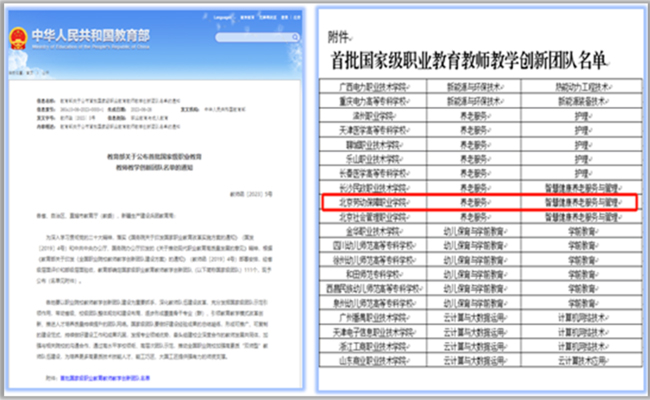Click 护理 in the 天津医学高等专科学校 row
Image resolution: width=650 pixels, height=400 pixels.
tap(582, 130)
